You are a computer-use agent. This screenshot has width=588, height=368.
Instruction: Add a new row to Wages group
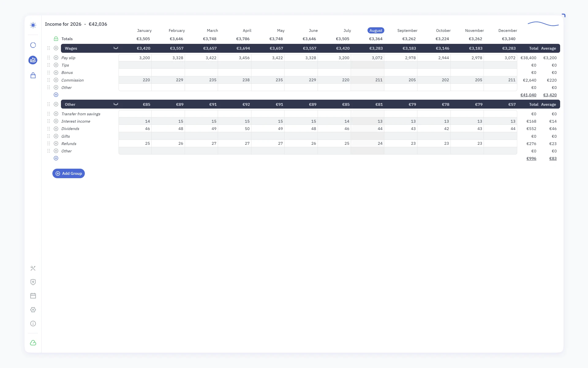click(56, 95)
